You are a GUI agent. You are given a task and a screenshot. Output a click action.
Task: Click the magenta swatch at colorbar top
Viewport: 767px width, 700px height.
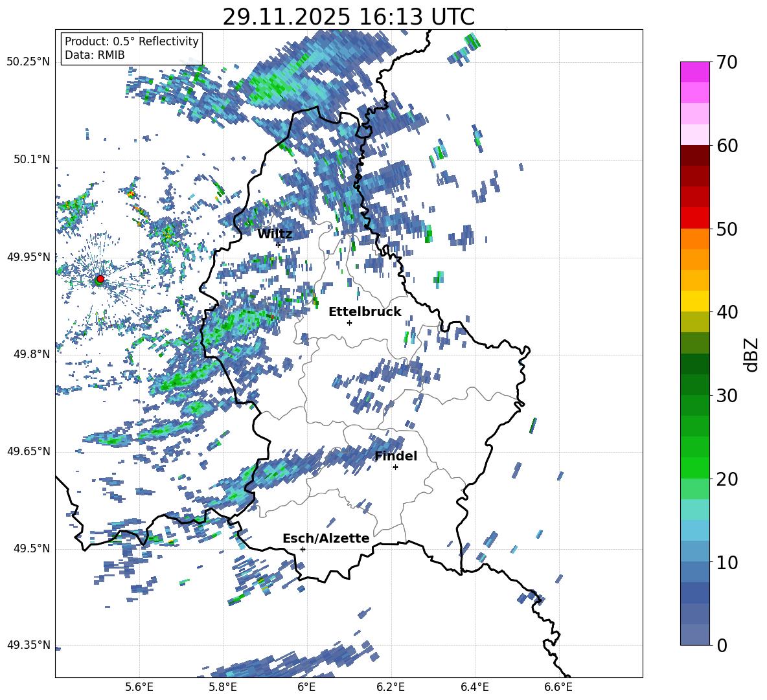pyautogui.click(x=694, y=73)
